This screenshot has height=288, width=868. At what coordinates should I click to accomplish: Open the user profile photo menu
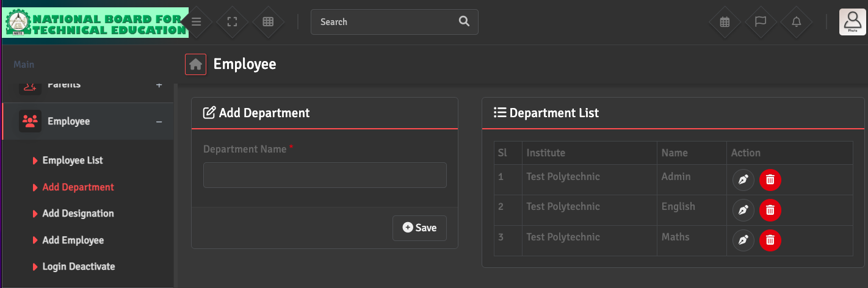pyautogui.click(x=853, y=22)
